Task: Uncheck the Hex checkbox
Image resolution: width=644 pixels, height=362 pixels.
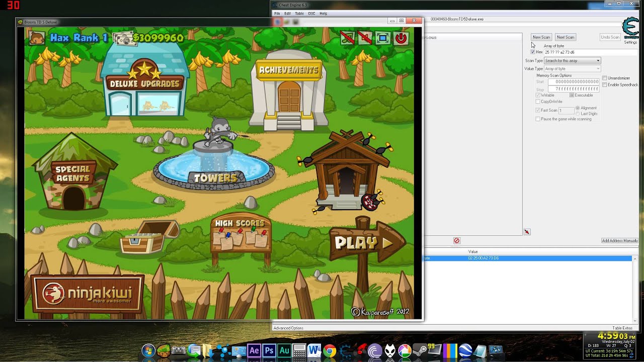Action: 533,52
